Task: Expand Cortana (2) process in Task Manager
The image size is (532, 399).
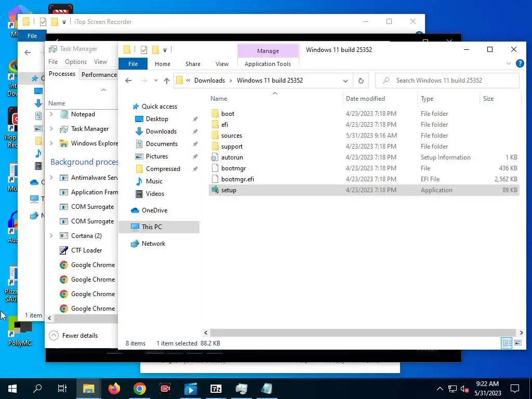Action: pos(51,235)
